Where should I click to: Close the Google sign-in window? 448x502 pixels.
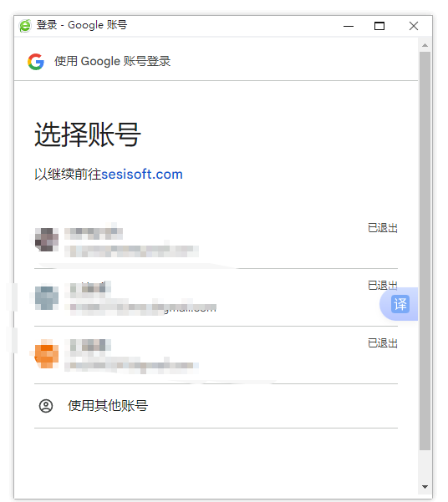[414, 26]
